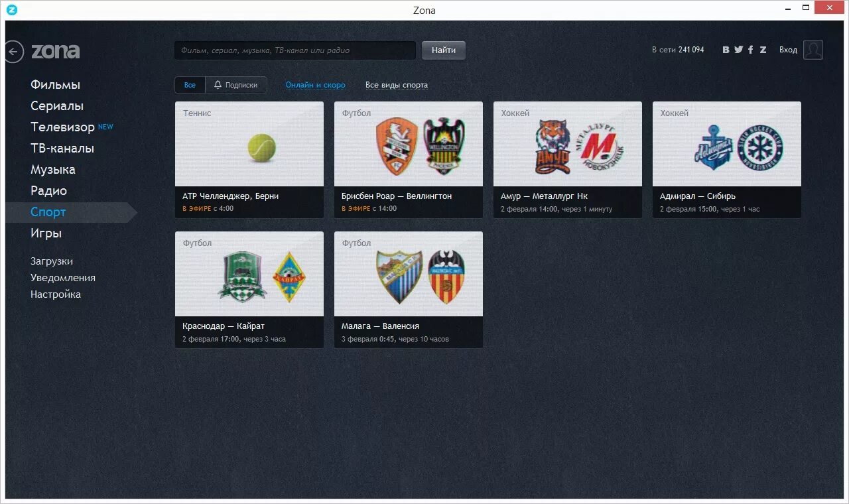
Task: Open the VK social icon
Action: click(x=726, y=50)
